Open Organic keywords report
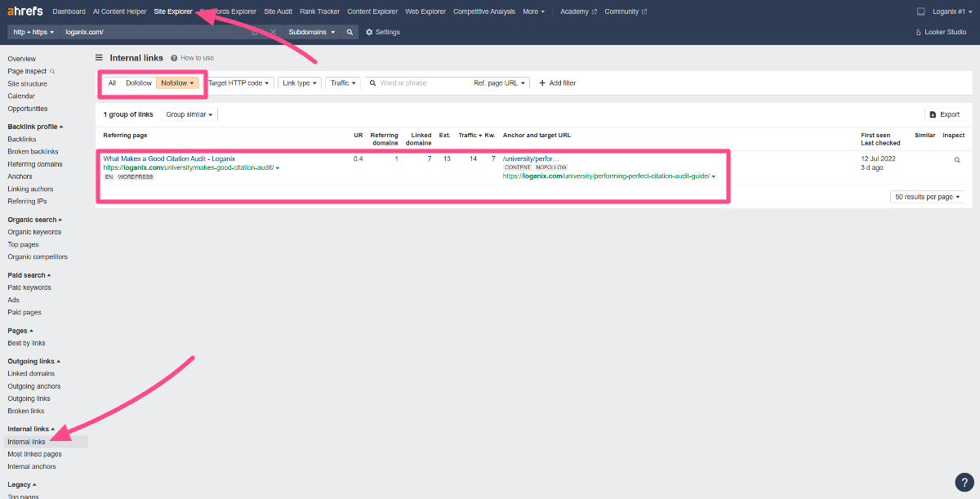980x499 pixels. [x=34, y=232]
